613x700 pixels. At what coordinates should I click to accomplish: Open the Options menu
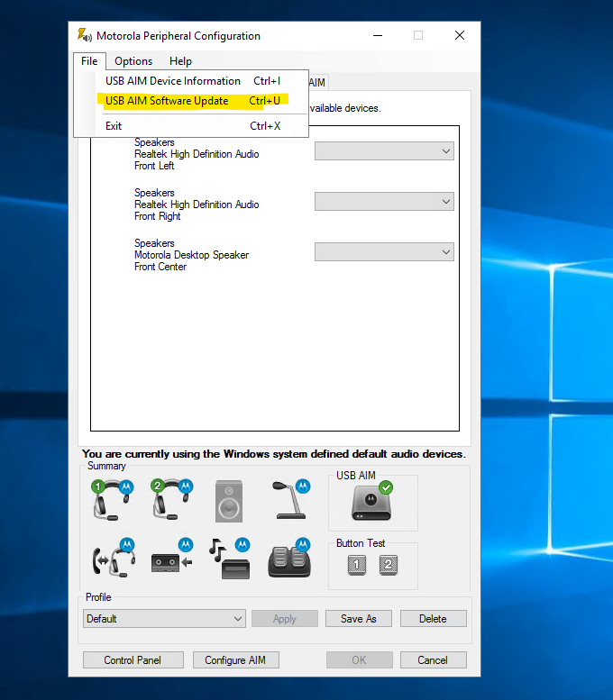(x=133, y=61)
